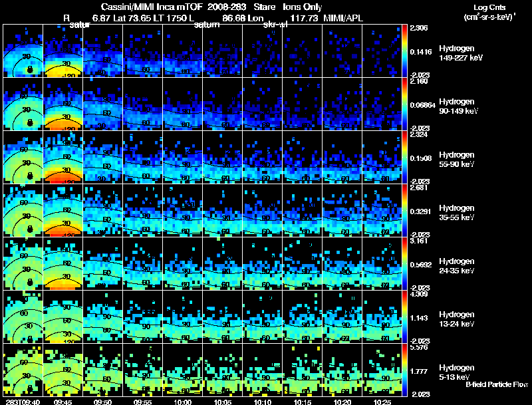This screenshot has width=532, height=405.
Task: Click the 'MIMI/APL' header text
Action: click(x=343, y=18)
